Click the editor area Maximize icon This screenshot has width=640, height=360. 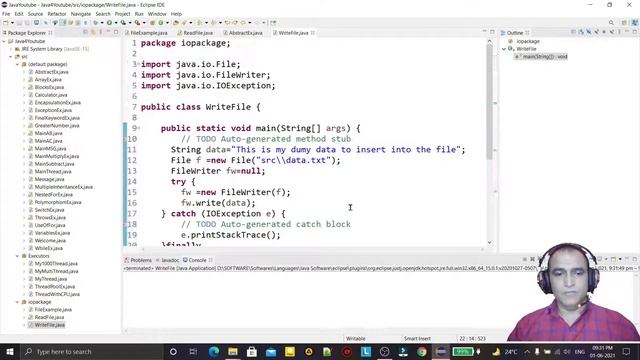[492, 32]
